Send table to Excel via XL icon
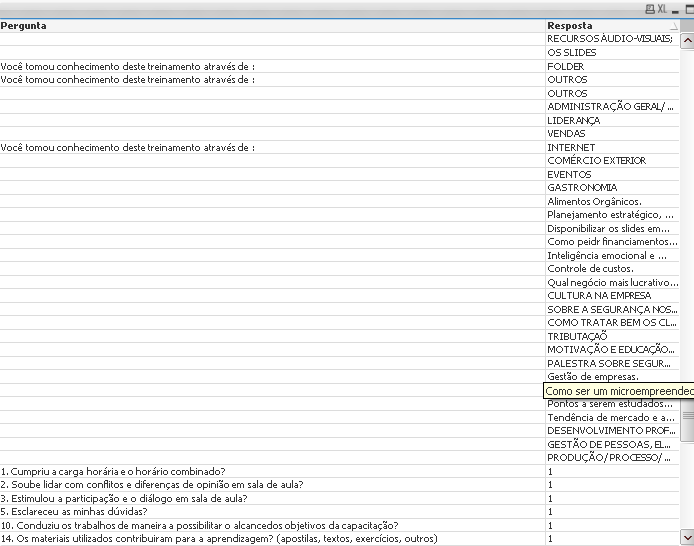Viewport: 694px width, 546px height. tap(662, 9)
